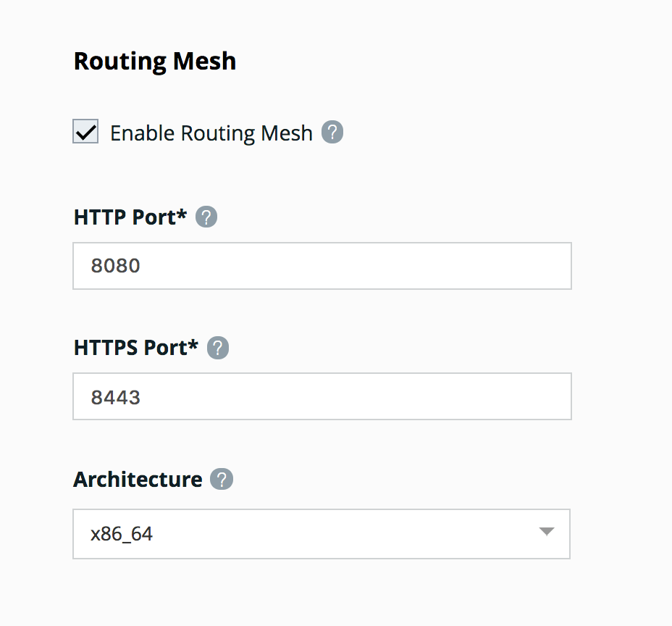The height and width of the screenshot is (626, 672).
Task: Toggle routing via the Enable Routing Mesh label
Action: 211,133
